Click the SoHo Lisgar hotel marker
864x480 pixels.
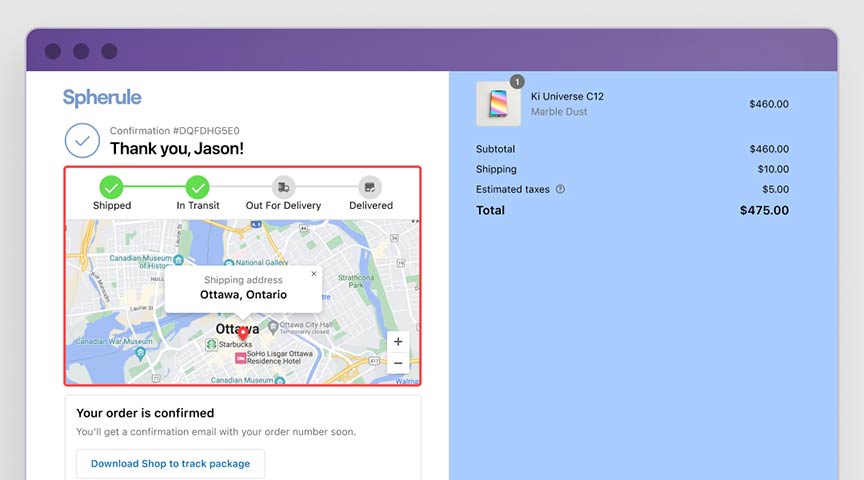pos(240,358)
